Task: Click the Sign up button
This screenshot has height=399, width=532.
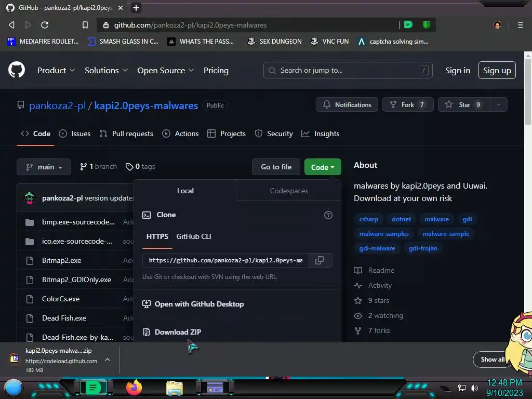Action: [497, 70]
